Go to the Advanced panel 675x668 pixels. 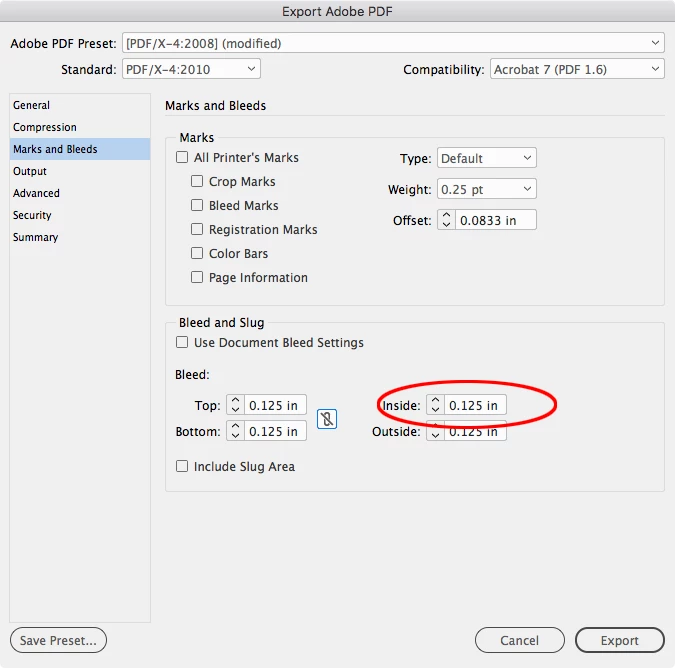80,193
